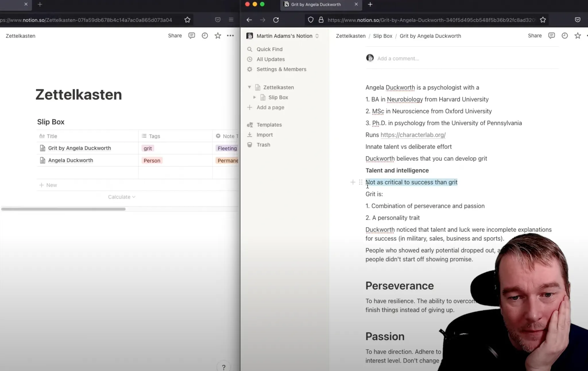Image resolution: width=588 pixels, height=371 pixels.
Task: Click the comments icon in right Notion page
Action: coord(551,36)
